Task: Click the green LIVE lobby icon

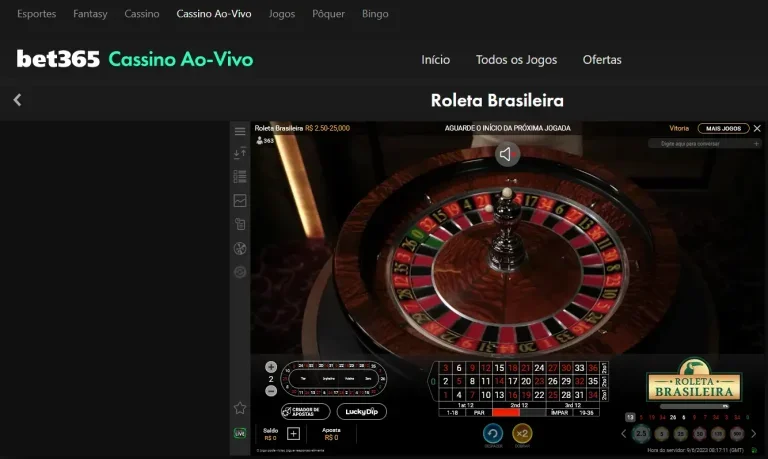Action: pos(240,433)
